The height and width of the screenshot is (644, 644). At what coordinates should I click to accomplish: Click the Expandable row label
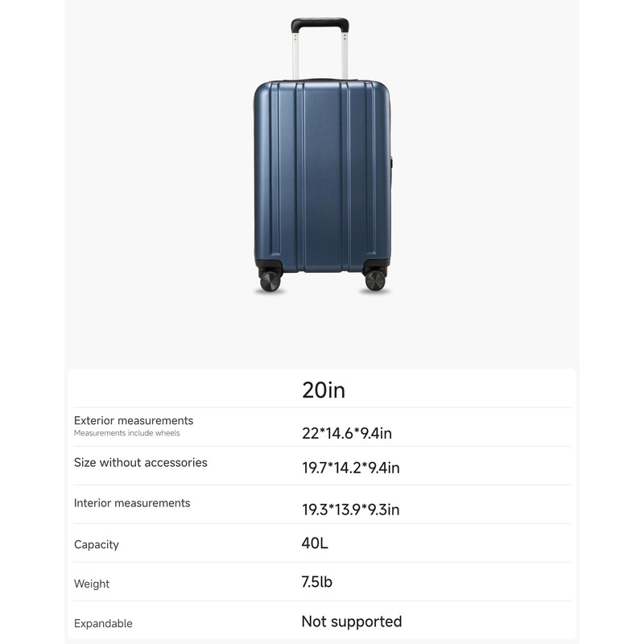coord(103,623)
